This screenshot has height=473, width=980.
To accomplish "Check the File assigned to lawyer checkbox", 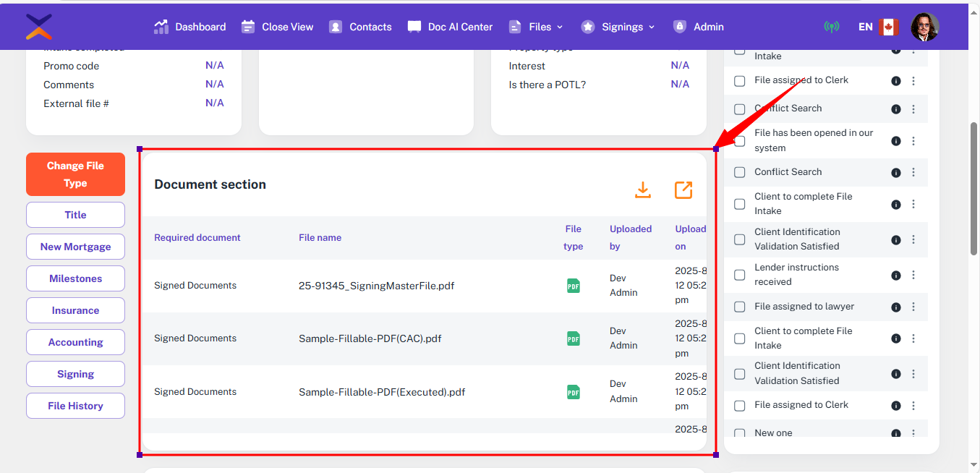I will tap(739, 307).
